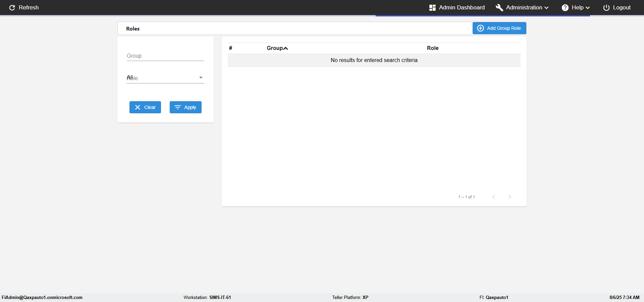Click the 8/6/25 7:34 AM timestamp
The width and height of the screenshot is (644, 302).
click(x=625, y=297)
